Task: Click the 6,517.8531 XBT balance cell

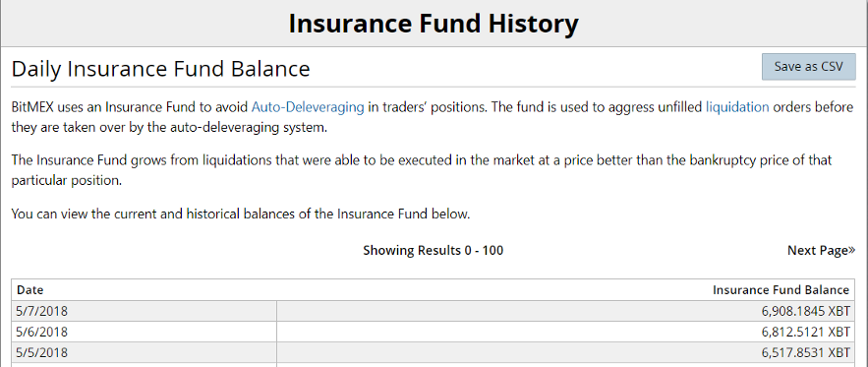Action: pos(566,352)
